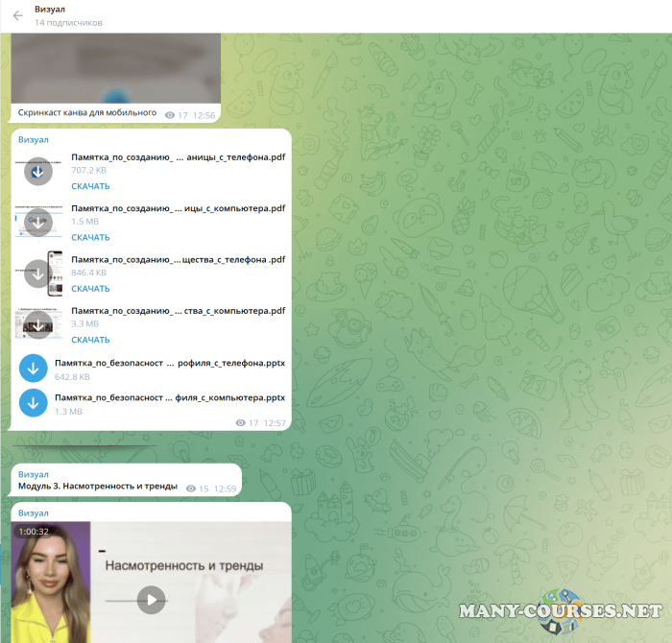The image size is (672, 643).
Task: Click the download arrow on the 3.3 MB PDF
Action: click(x=37, y=324)
